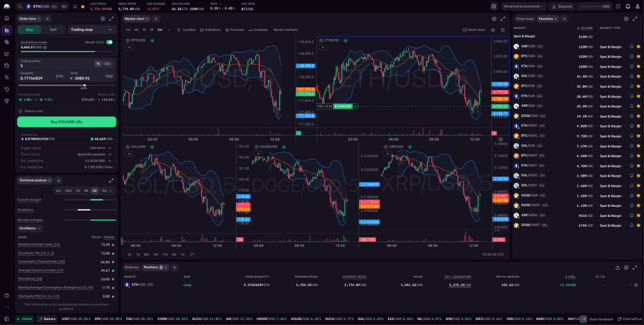Open the Home icon in left sidebar

coord(6,18)
